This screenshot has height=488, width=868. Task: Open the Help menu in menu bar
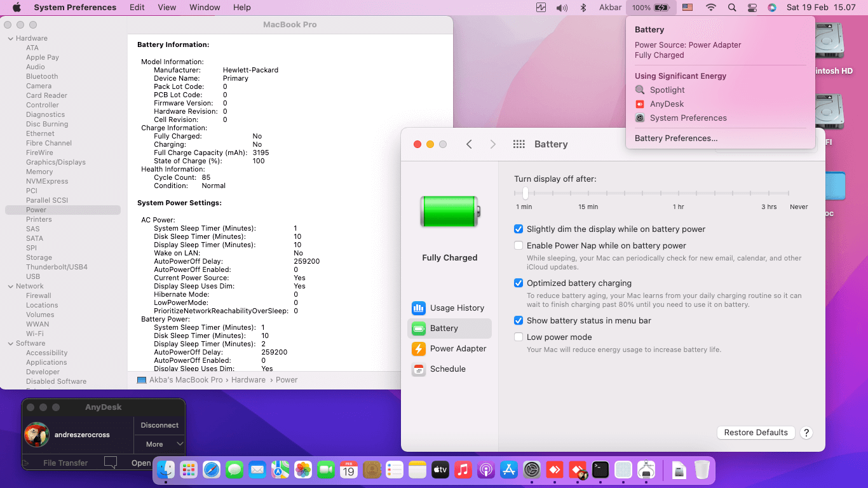pyautogui.click(x=242, y=8)
